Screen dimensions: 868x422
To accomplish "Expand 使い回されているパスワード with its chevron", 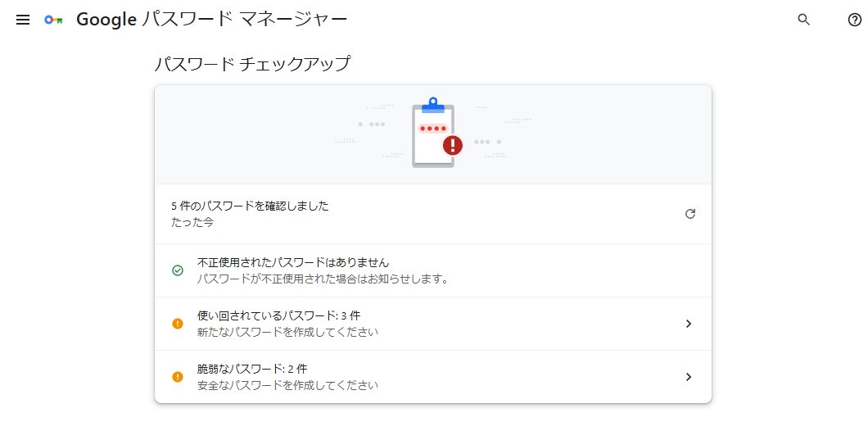I will [689, 324].
